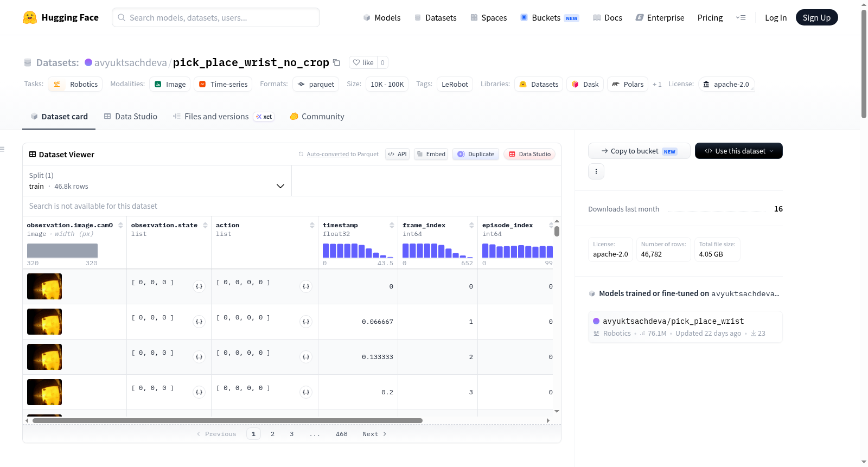Click the table horizontal scrollbar
Image resolution: width=868 pixels, height=467 pixels.
(227, 420)
